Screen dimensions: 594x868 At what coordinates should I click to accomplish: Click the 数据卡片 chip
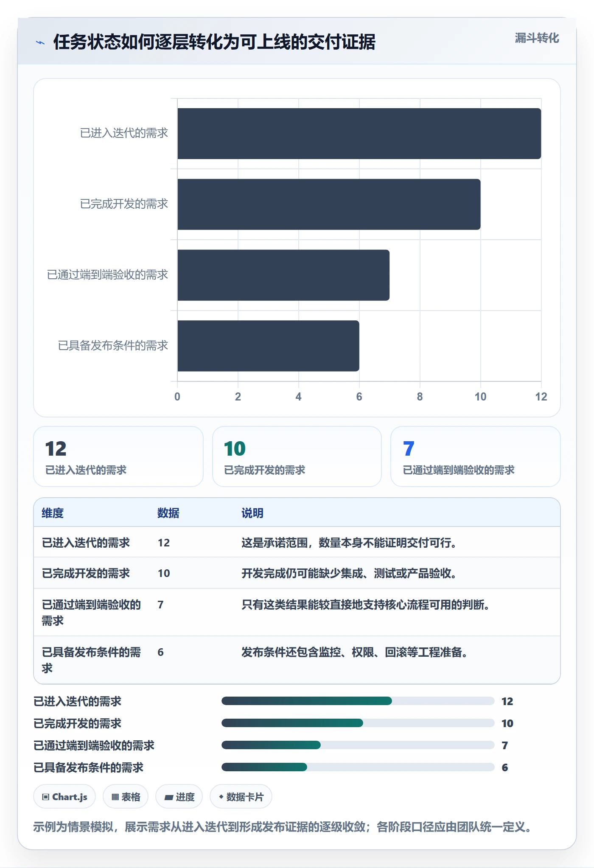pos(241,797)
